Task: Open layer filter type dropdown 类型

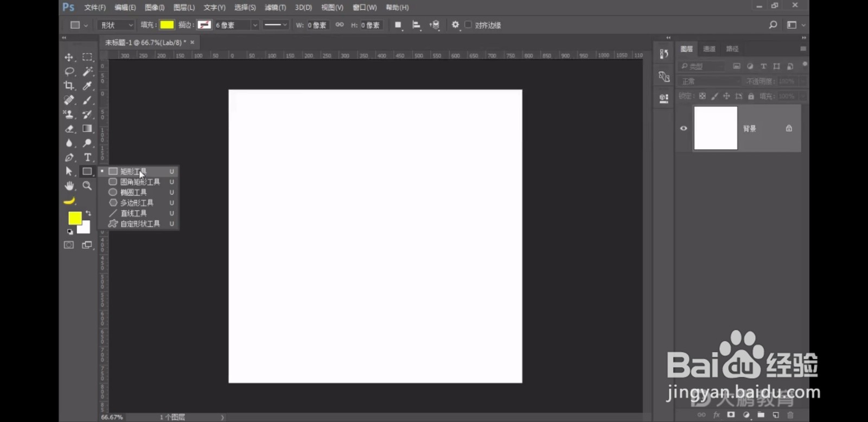Action: click(702, 66)
